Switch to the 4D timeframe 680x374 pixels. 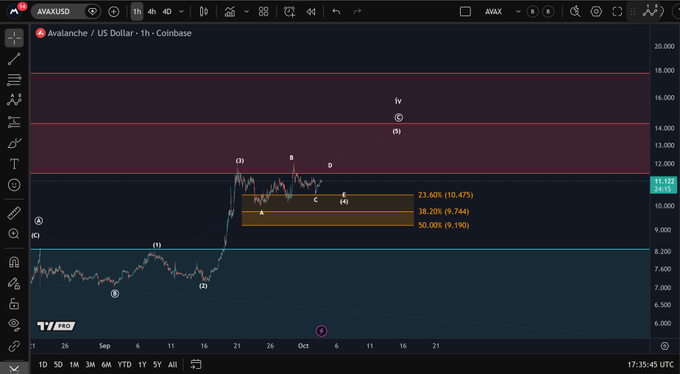(167, 12)
